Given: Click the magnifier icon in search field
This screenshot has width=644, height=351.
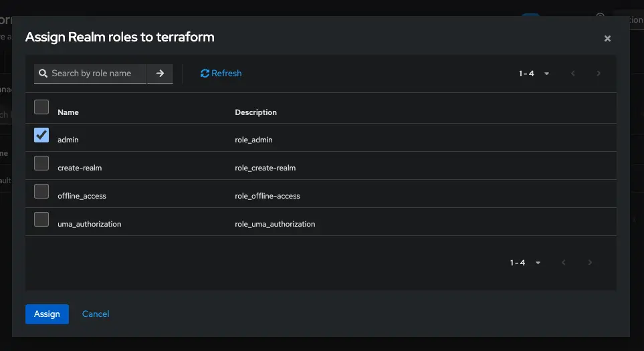Looking at the screenshot, I should (43, 74).
